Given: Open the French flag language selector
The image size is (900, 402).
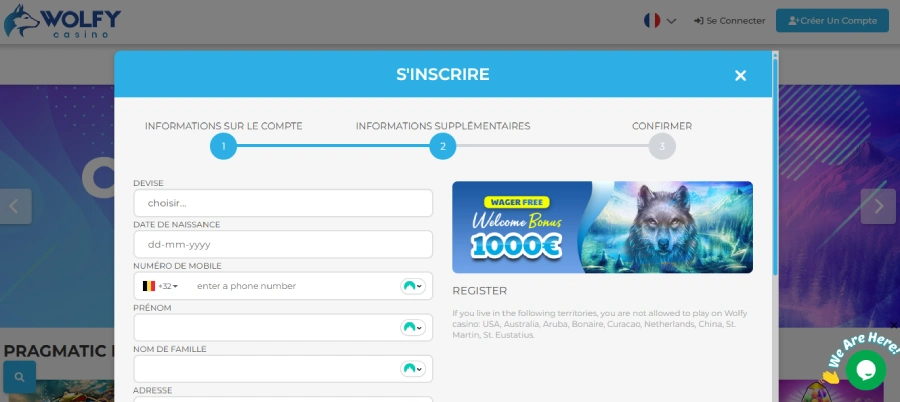Looking at the screenshot, I should coord(660,21).
